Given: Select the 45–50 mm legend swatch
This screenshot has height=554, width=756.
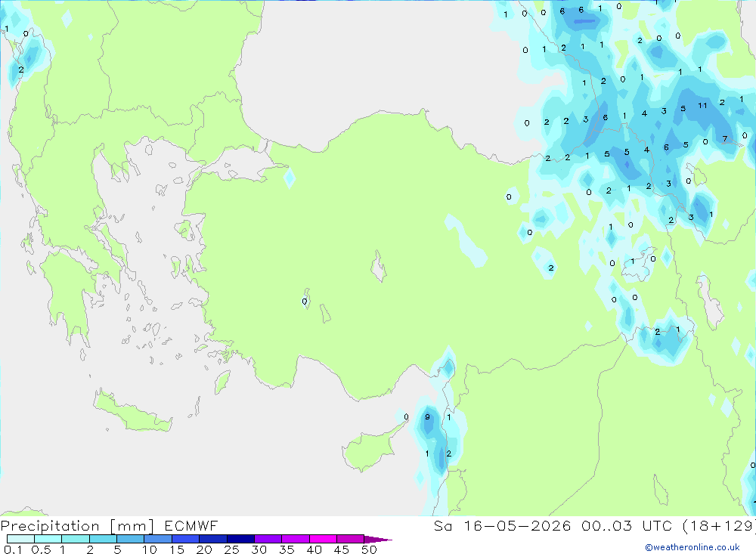Looking at the screenshot, I should [x=351, y=539].
